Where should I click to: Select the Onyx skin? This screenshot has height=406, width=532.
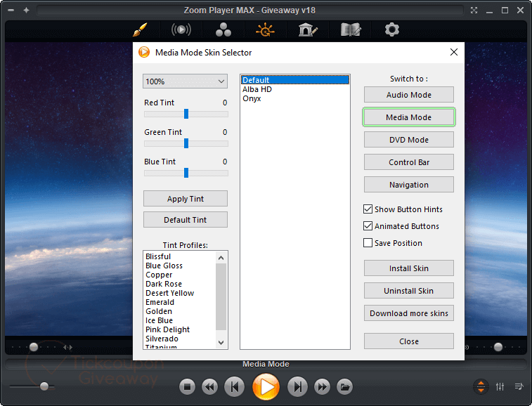pos(295,98)
